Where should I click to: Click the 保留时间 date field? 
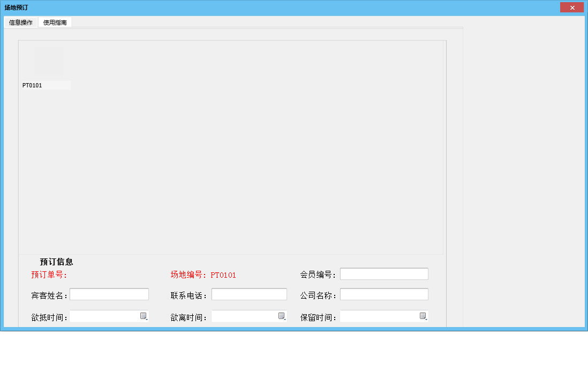pyautogui.click(x=384, y=316)
